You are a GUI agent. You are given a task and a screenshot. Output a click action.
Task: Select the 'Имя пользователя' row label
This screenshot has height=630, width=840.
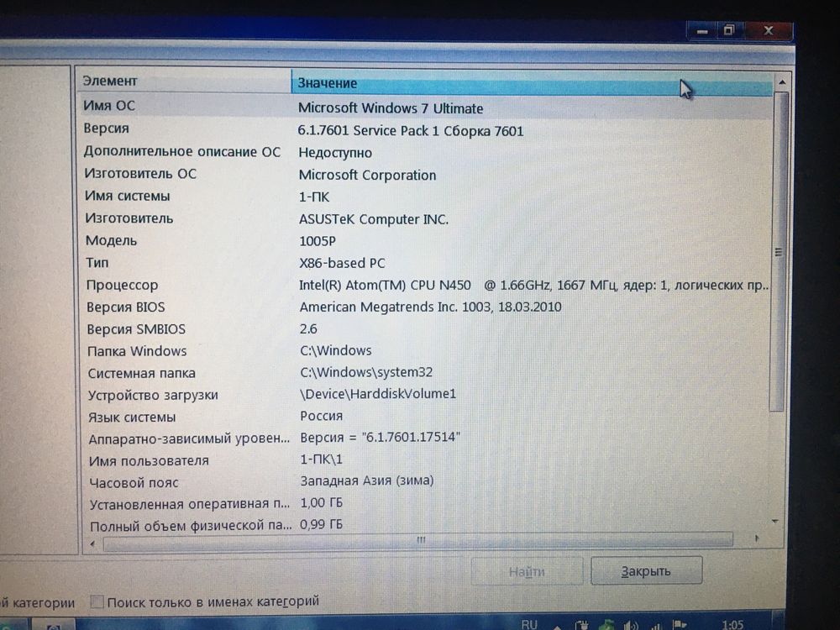pyautogui.click(x=149, y=460)
